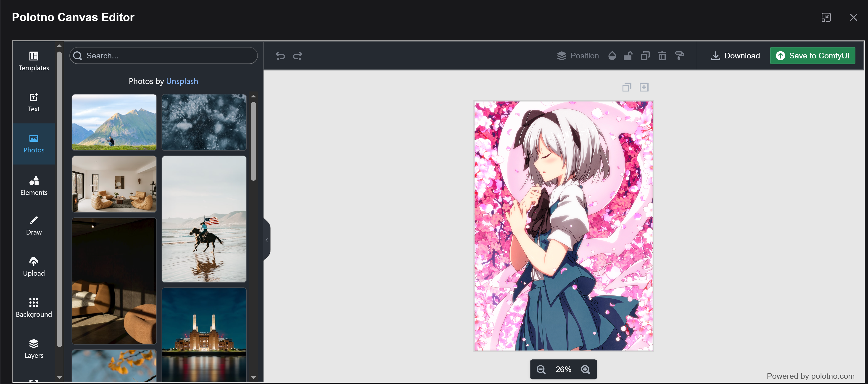Open the Templates side panel
868x384 pixels.
(34, 62)
